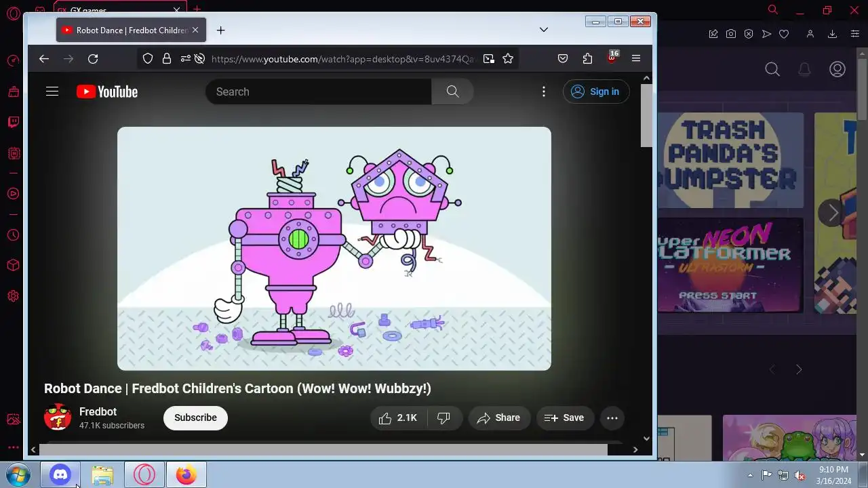Open the YouTube guide hamburger menu
This screenshot has width=868, height=488.
[x=52, y=91]
